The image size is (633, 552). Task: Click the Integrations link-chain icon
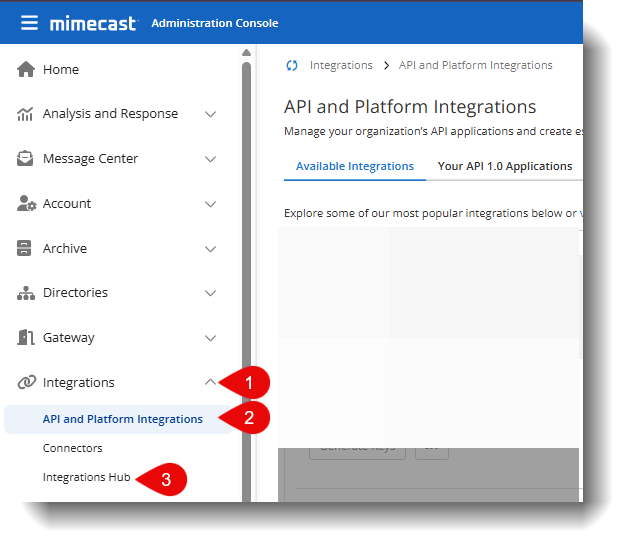point(27,382)
